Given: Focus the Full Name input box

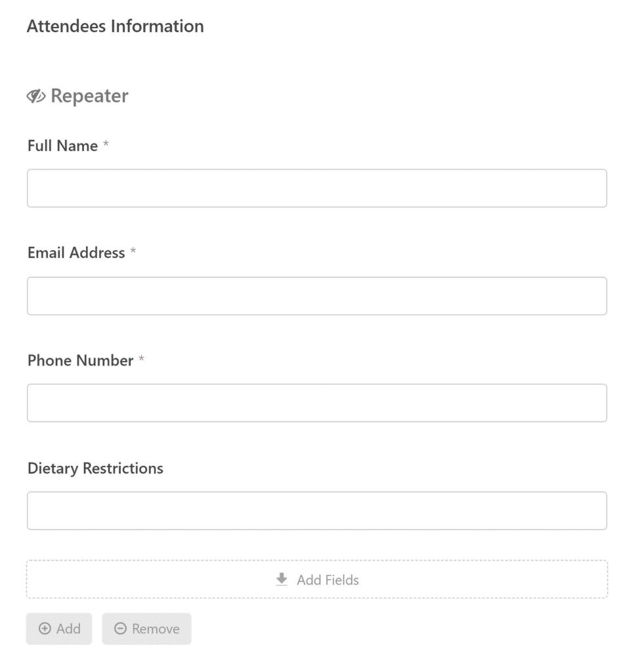Looking at the screenshot, I should coord(317,188).
